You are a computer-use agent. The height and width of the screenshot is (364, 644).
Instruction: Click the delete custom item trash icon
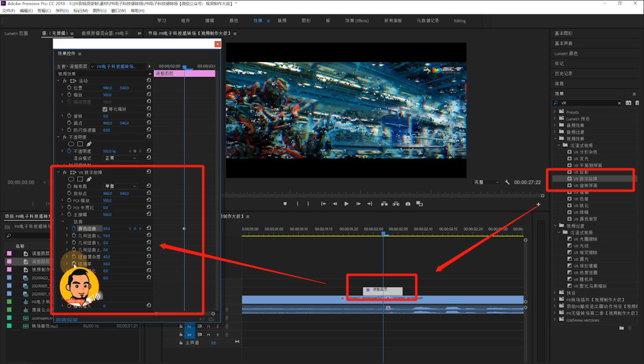coord(630,328)
